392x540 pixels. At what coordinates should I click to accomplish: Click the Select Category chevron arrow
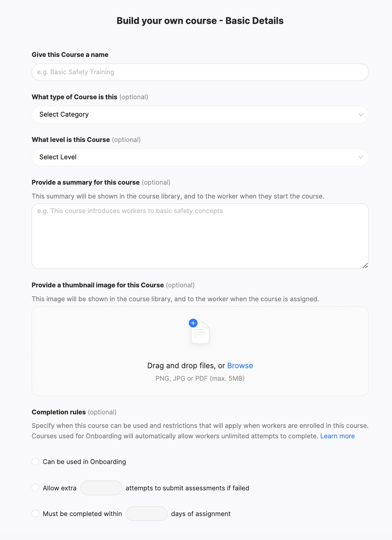tap(361, 115)
